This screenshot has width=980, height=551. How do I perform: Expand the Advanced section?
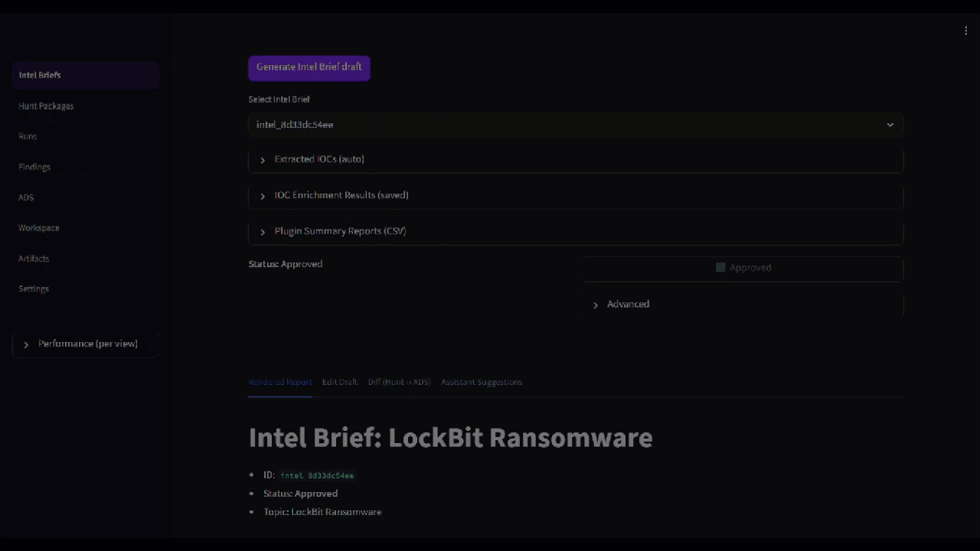point(743,305)
